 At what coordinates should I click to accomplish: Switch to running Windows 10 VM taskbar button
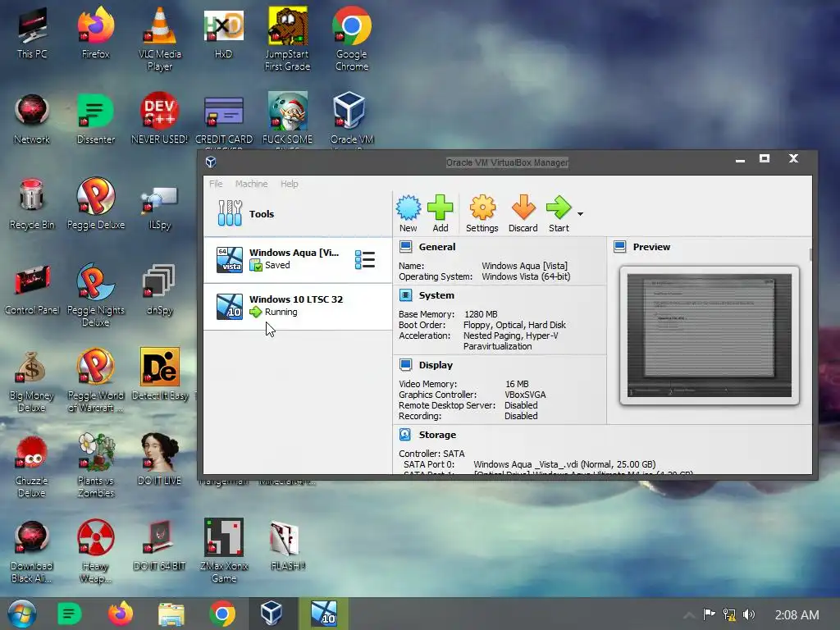tap(323, 614)
